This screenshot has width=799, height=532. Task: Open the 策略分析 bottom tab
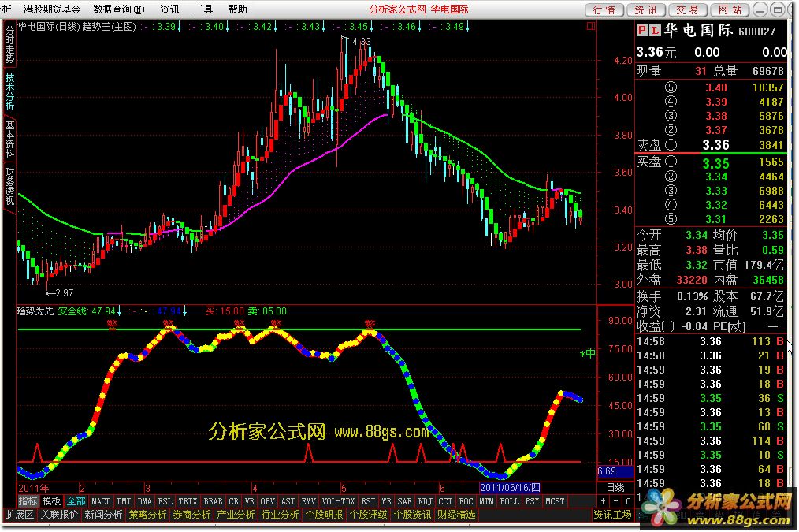click(x=148, y=515)
